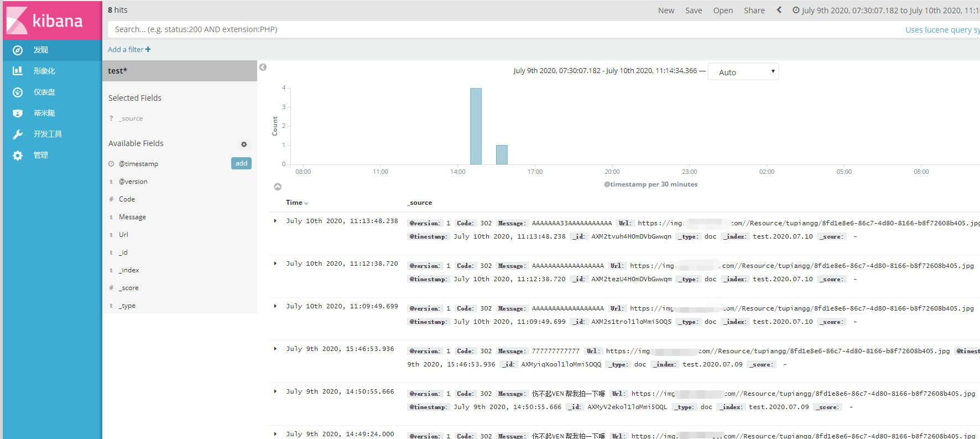Image resolution: width=980 pixels, height=439 pixels.
Task: Open the 蒂米隆 (Timelion) mask icon
Action: click(x=18, y=113)
